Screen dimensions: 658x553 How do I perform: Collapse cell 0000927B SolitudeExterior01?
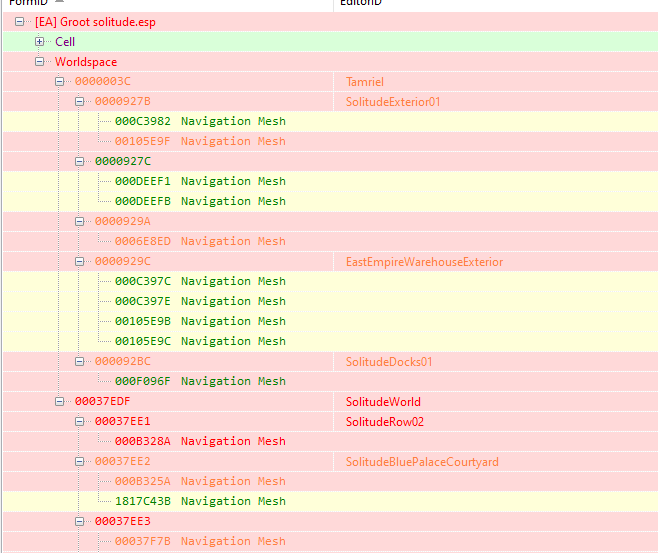click(79, 102)
